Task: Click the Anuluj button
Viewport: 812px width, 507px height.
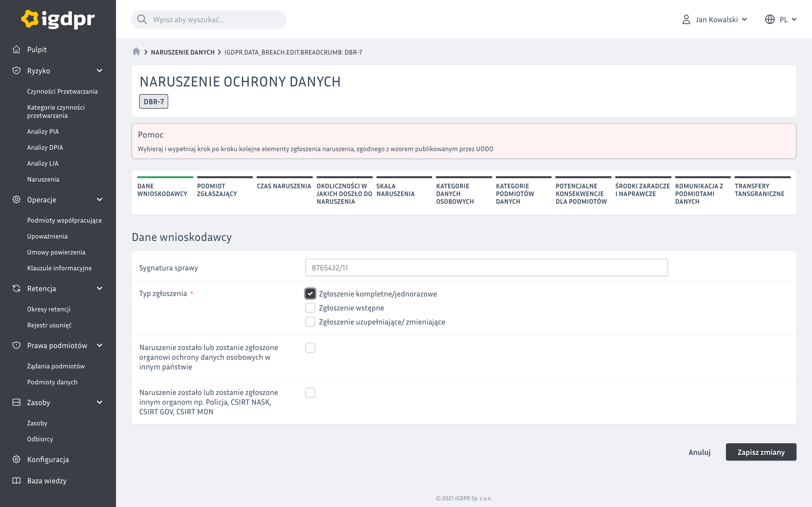Action: click(699, 452)
